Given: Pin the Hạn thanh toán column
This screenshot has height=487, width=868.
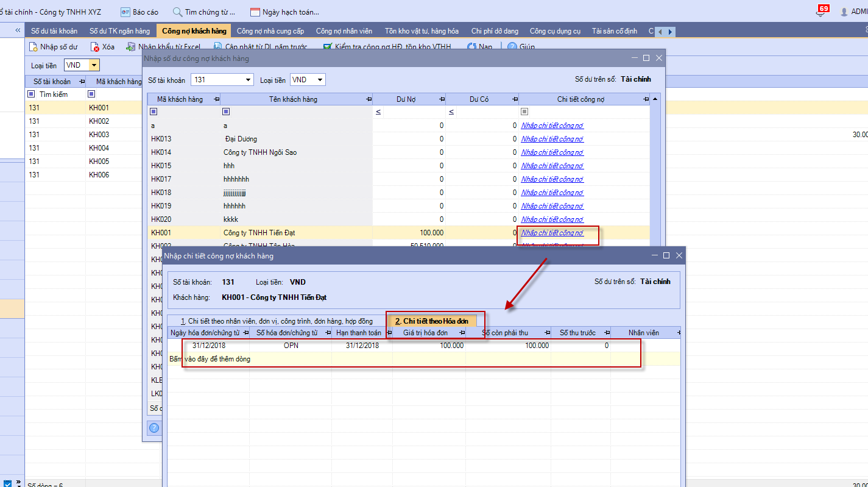Looking at the screenshot, I should (x=389, y=333).
